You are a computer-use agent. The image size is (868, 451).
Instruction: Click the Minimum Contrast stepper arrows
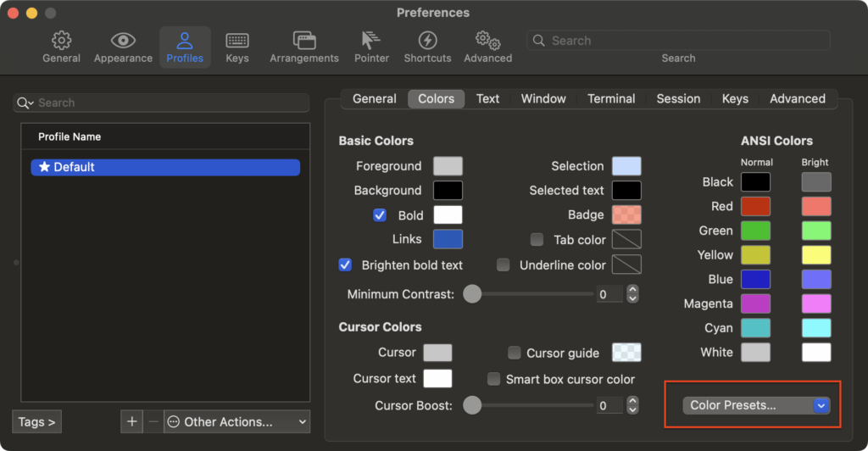632,294
